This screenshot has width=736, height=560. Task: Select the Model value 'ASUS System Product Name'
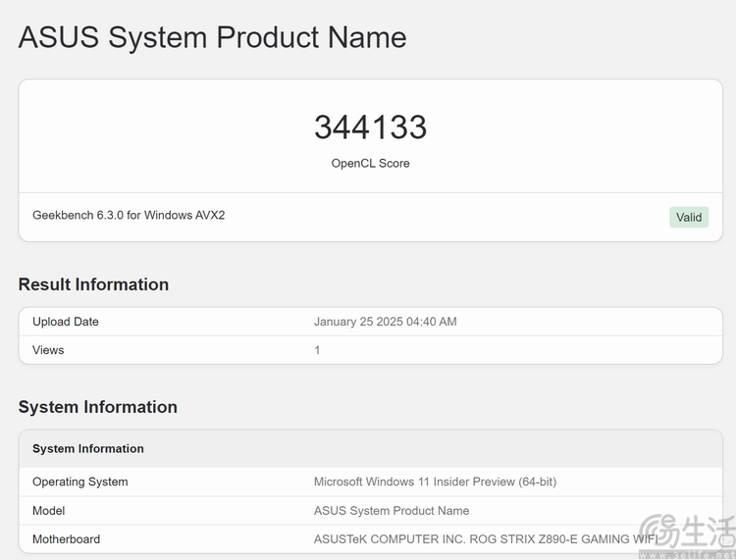(392, 511)
